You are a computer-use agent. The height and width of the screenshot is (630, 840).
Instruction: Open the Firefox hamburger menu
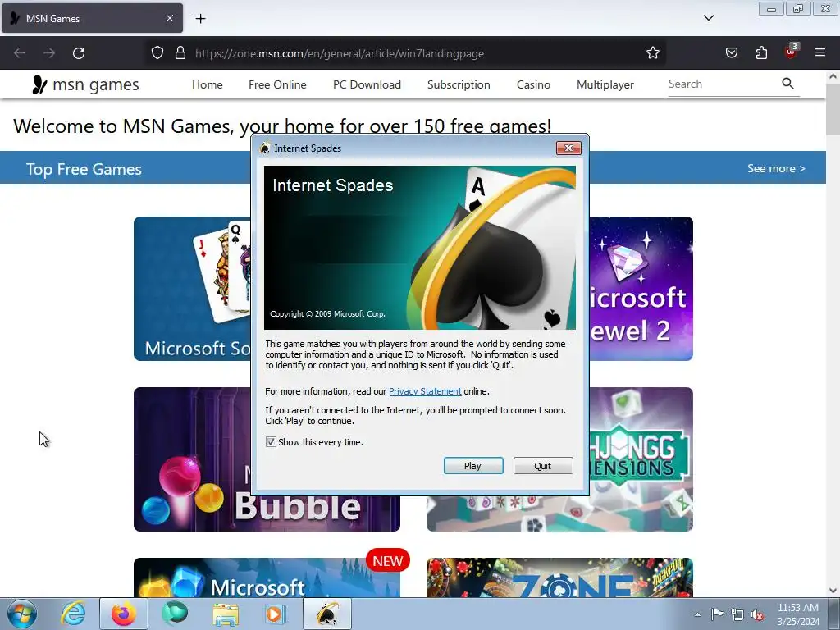[820, 52]
